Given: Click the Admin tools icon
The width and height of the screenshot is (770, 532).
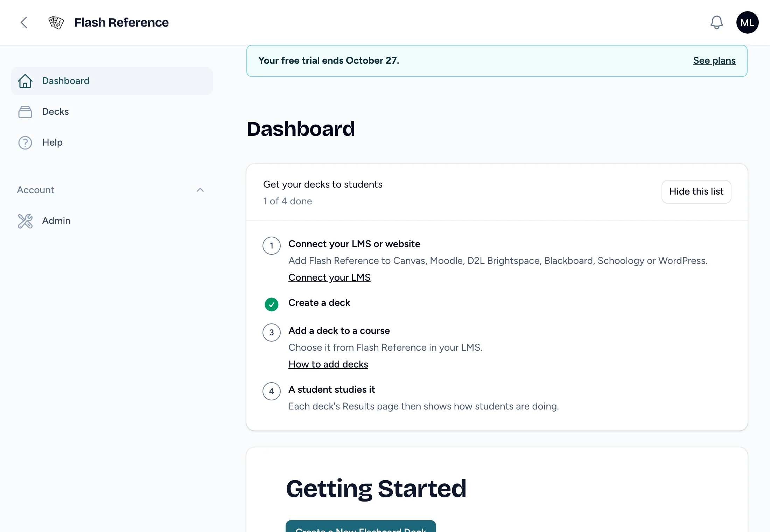Looking at the screenshot, I should click(x=25, y=221).
